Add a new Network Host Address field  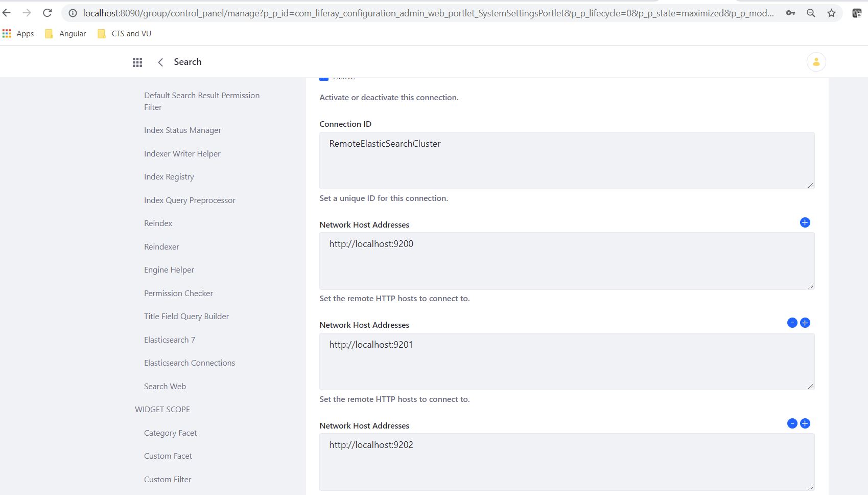(805, 222)
